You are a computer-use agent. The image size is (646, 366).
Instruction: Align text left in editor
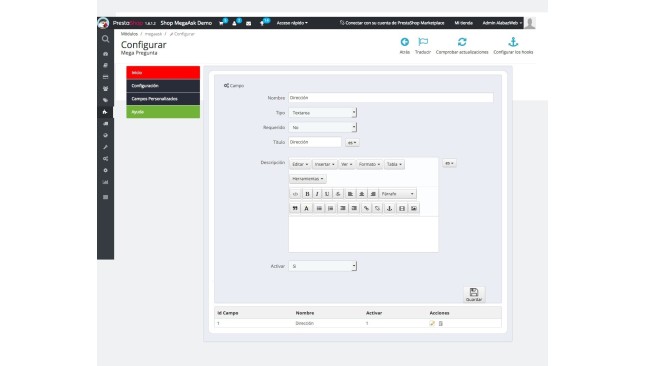tap(350, 194)
